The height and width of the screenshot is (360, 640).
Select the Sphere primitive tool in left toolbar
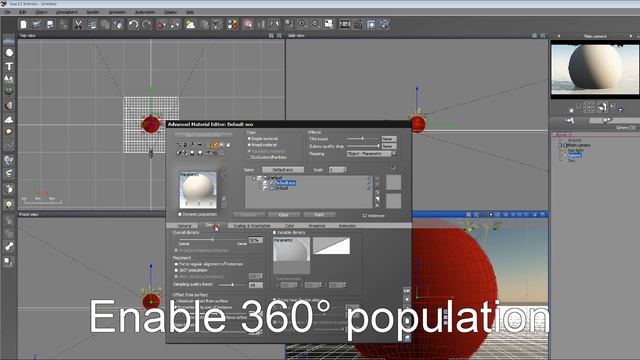pos(9,53)
